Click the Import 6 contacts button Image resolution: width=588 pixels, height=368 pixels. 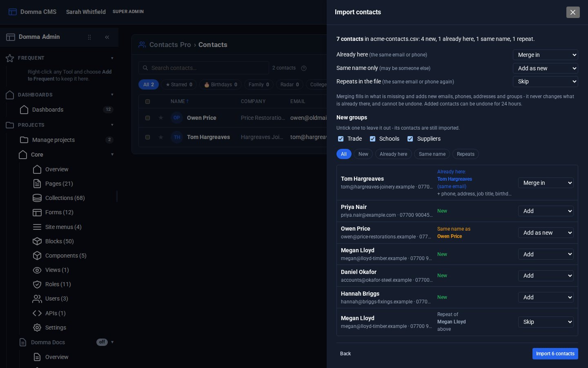point(555,354)
